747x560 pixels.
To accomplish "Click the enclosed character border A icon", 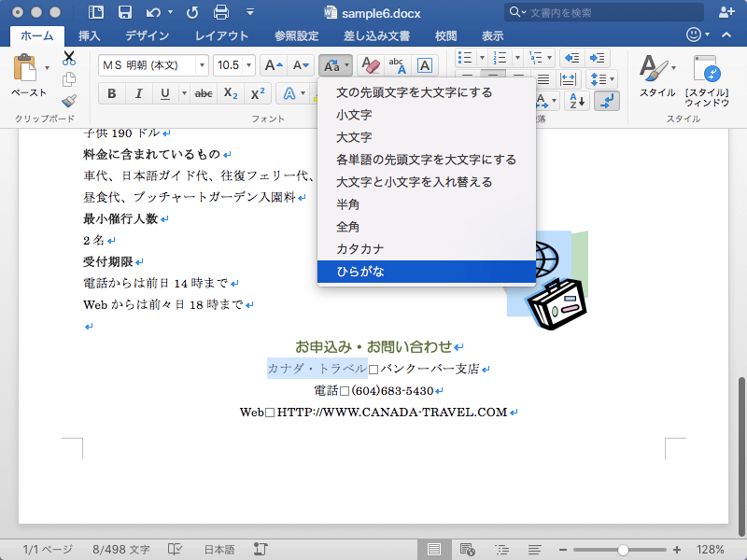I will coord(425,65).
